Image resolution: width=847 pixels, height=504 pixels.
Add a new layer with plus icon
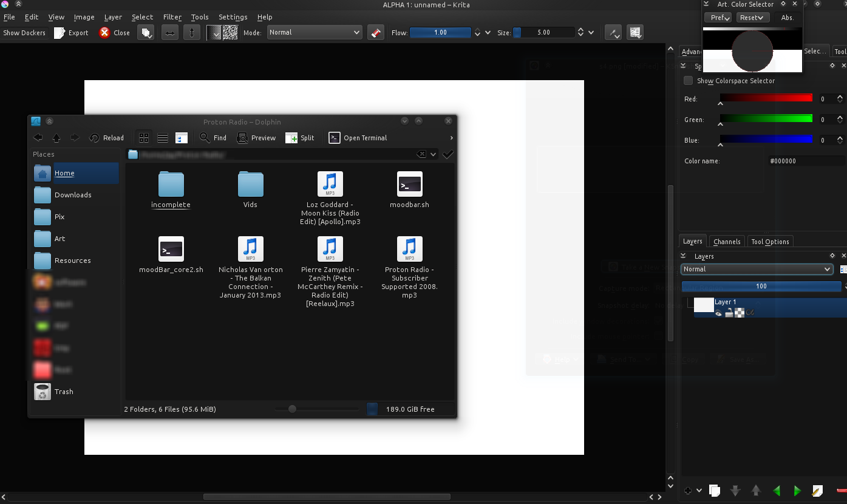click(688, 490)
